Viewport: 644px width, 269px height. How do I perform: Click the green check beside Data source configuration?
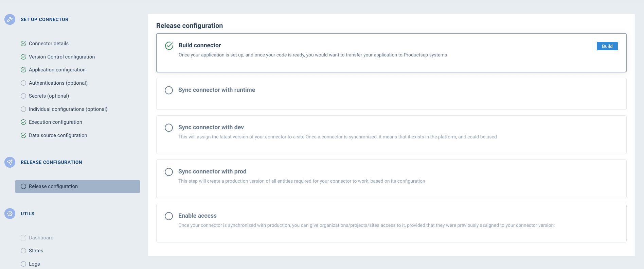pyautogui.click(x=23, y=135)
